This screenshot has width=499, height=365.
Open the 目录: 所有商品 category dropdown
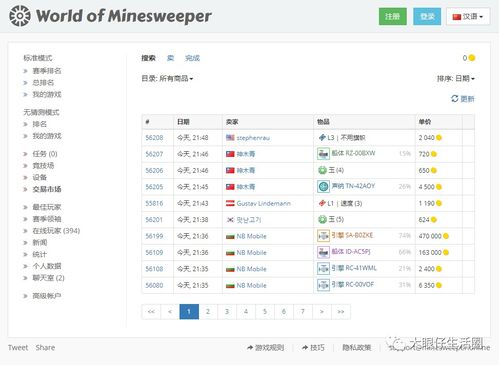[167, 79]
